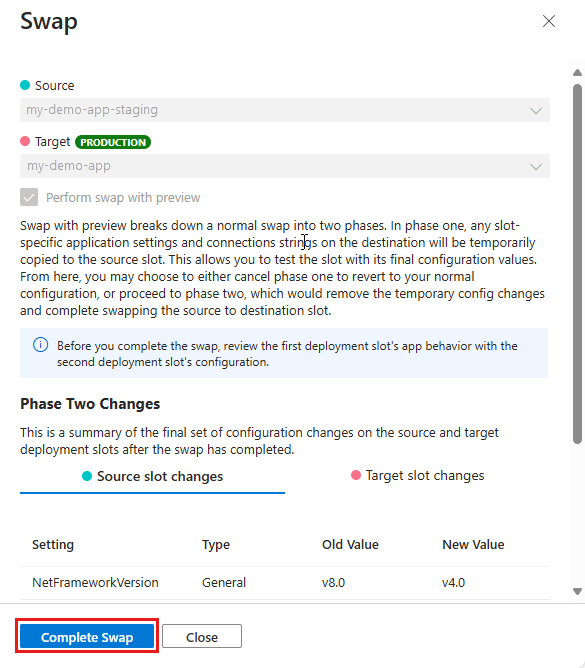585x668 pixels.
Task: Switch to Source slot changes tab
Action: pos(153,476)
